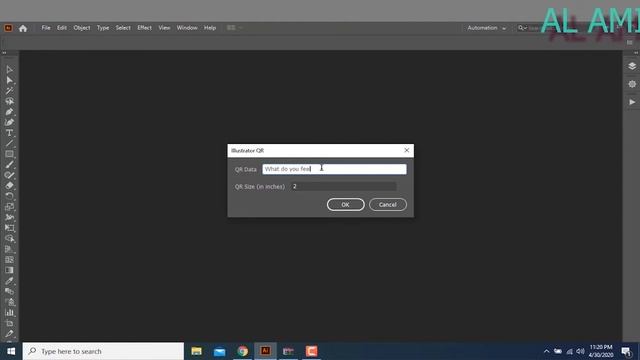
Task: Select the Rotate tool
Action: (9, 196)
